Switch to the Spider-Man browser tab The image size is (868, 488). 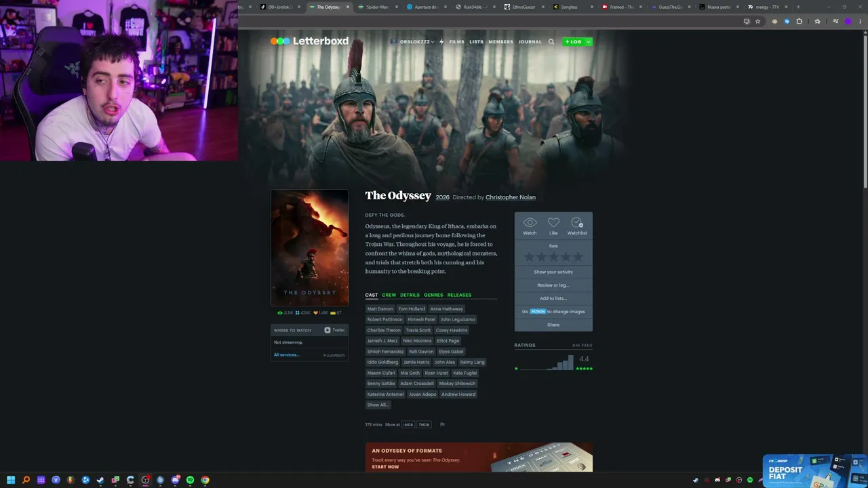click(x=378, y=7)
